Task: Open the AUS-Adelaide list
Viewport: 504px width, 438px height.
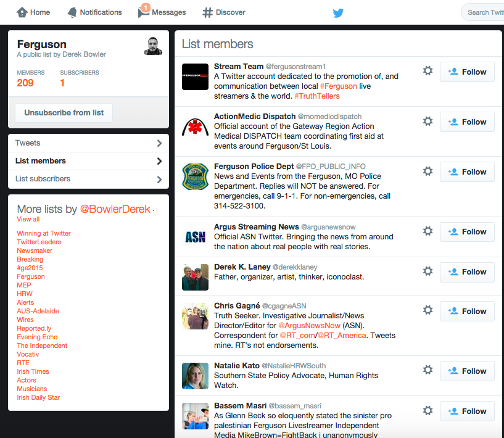Action: pos(38,311)
